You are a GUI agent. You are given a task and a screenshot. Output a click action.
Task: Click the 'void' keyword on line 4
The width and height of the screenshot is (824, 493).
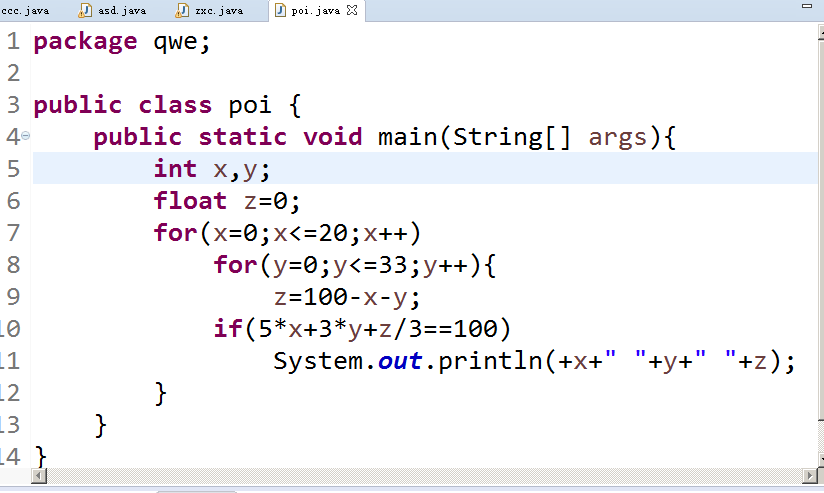pyautogui.click(x=333, y=137)
